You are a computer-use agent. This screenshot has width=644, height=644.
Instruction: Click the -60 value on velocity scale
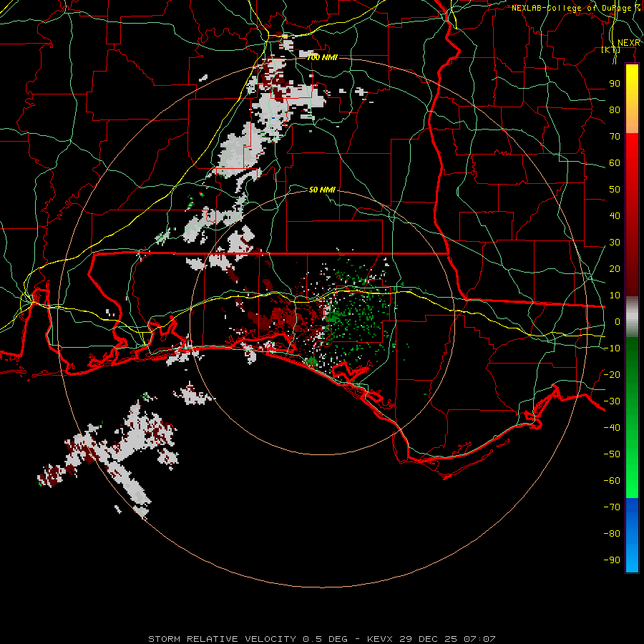(x=612, y=481)
